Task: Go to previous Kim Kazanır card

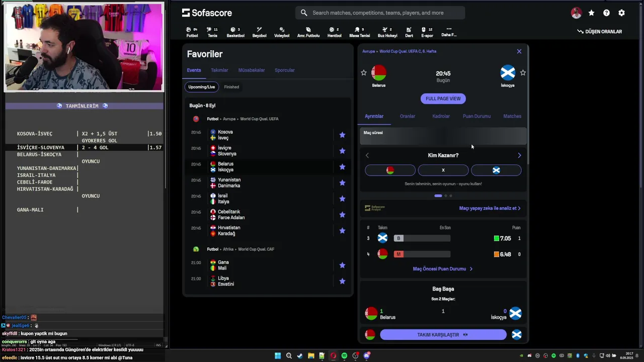Action: tap(367, 155)
